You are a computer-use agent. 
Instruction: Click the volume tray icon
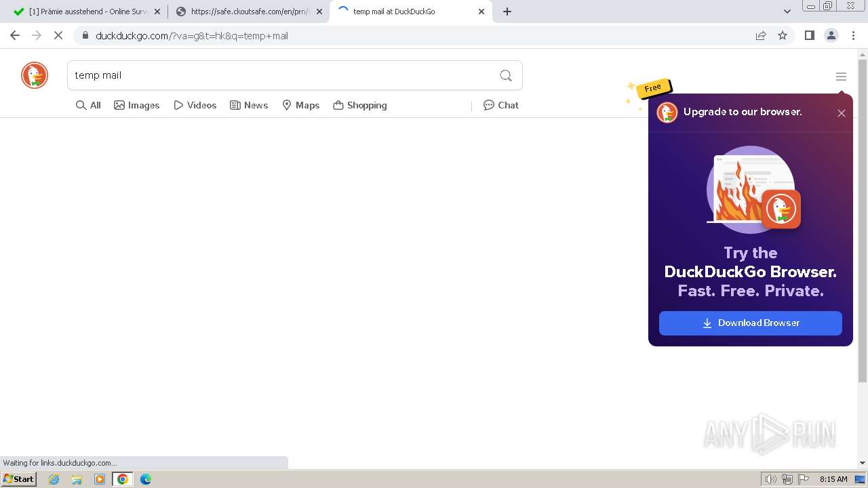771,479
